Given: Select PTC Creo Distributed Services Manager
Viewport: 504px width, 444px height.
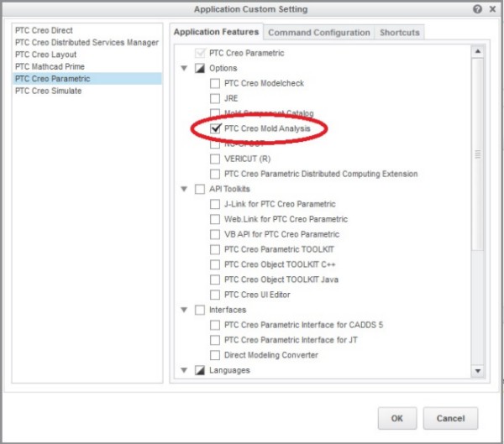Looking at the screenshot, I should pyautogui.click(x=87, y=43).
